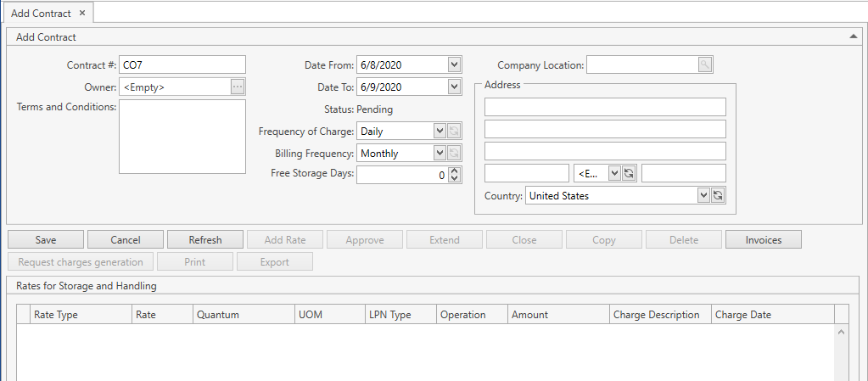Click the Company Location search icon
This screenshot has width=868, height=381.
click(705, 64)
